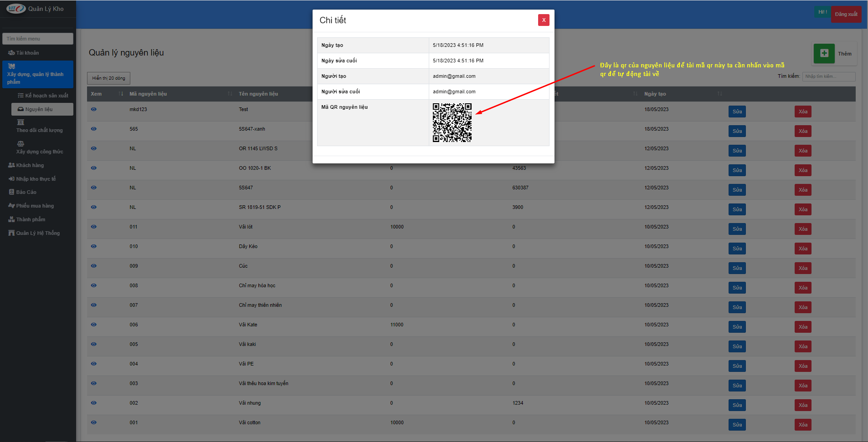Delete row 565 with Xóa

click(x=803, y=131)
